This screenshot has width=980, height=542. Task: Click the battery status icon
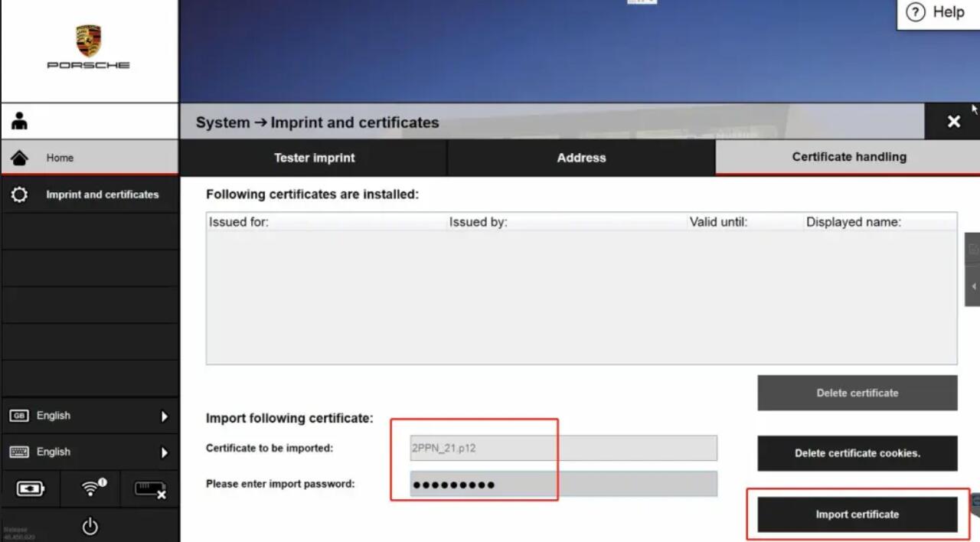click(30, 488)
